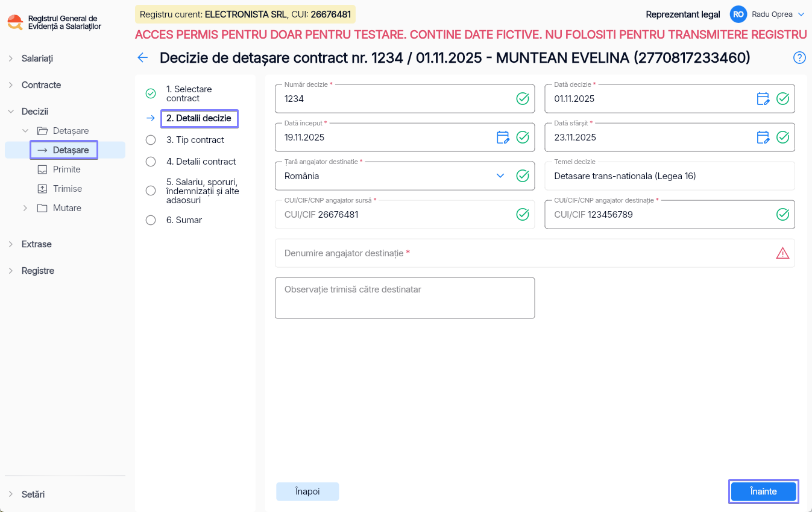
Task: Click the green validation check in Număr decizie
Action: point(523,99)
